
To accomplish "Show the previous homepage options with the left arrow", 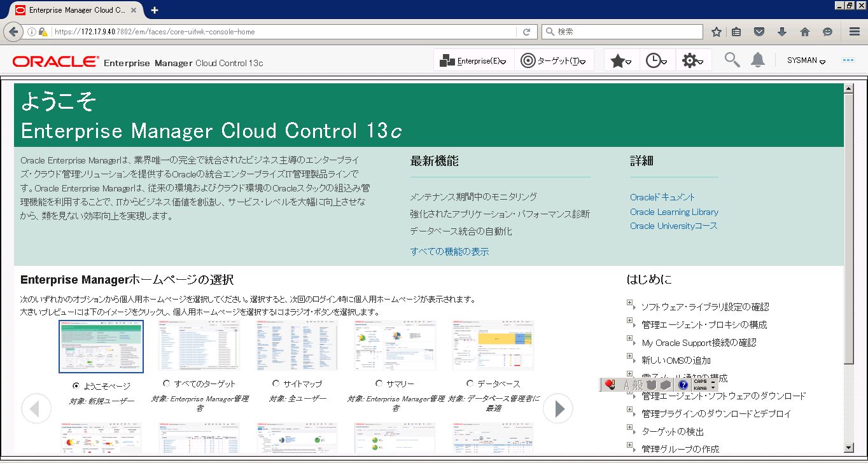I will pyautogui.click(x=36, y=408).
